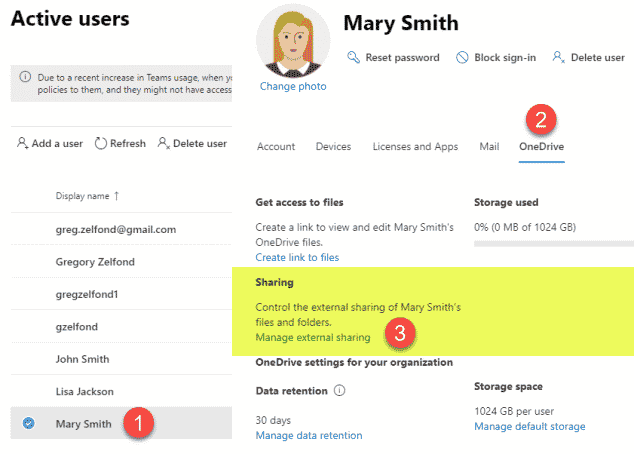The image size is (634, 454).
Task: Open Manage external sharing link
Action: [x=313, y=337]
